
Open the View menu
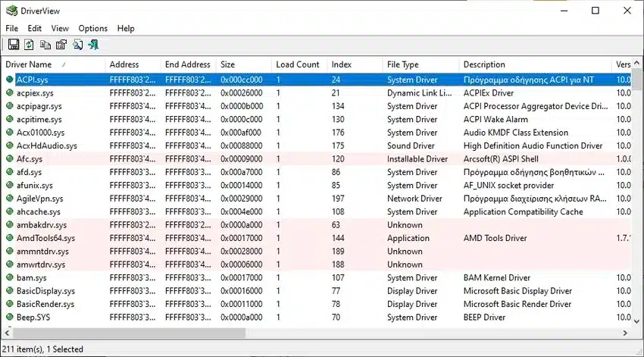click(60, 28)
